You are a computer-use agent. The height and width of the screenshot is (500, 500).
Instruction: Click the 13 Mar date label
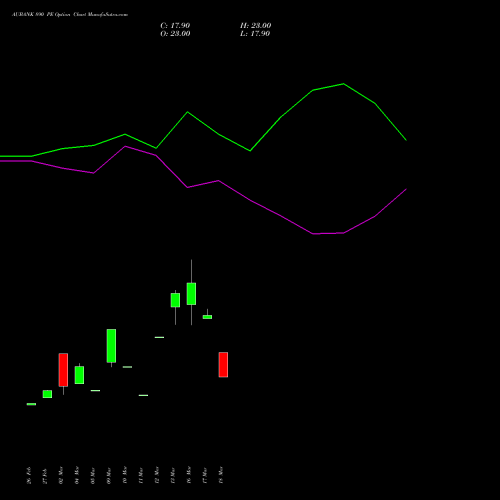pos(173,475)
